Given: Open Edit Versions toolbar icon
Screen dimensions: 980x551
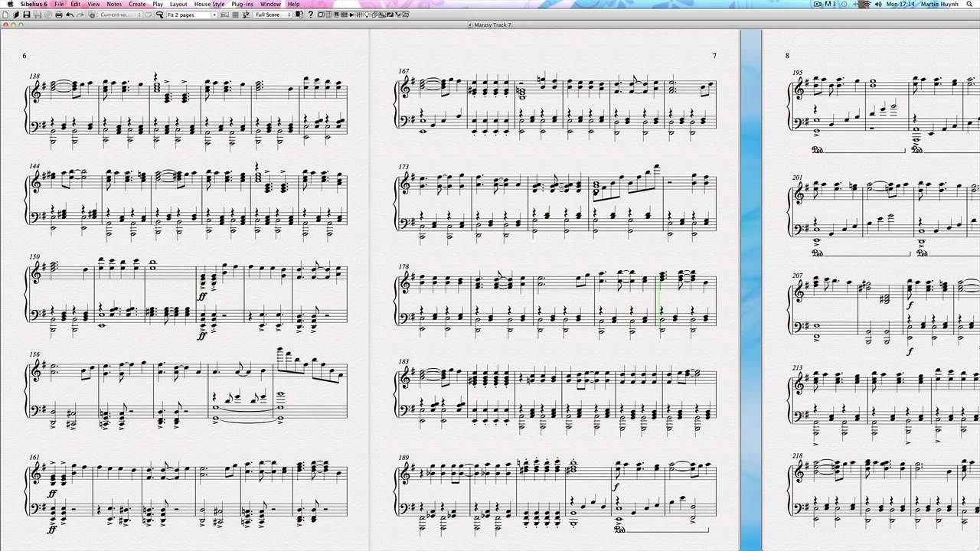Looking at the screenshot, I should click(92, 15).
